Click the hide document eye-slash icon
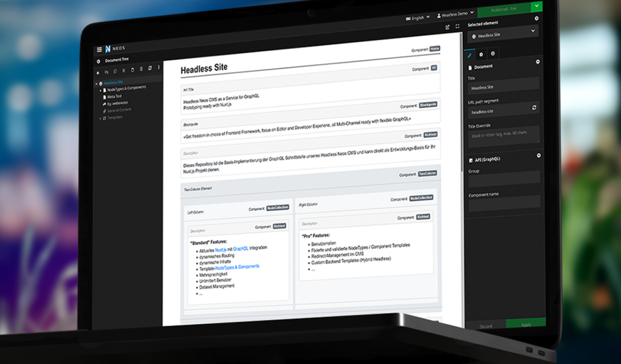 point(106,72)
